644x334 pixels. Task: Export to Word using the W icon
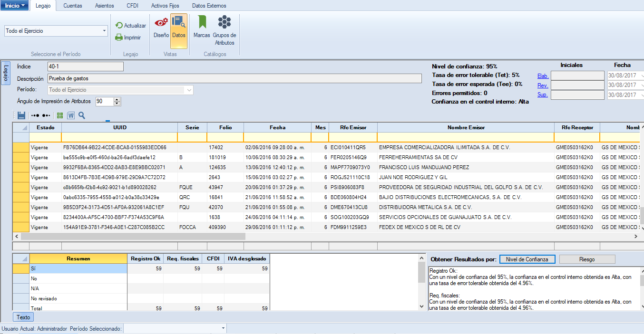71,115
